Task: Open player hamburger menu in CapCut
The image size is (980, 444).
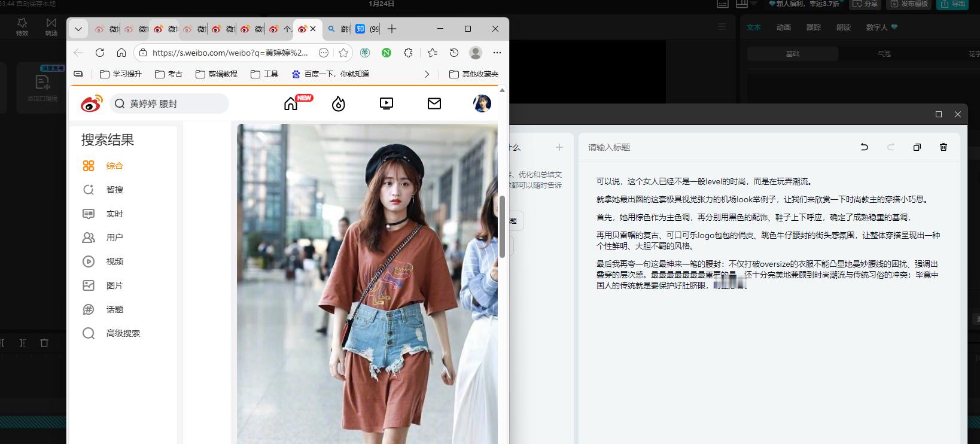Action: tap(722, 26)
